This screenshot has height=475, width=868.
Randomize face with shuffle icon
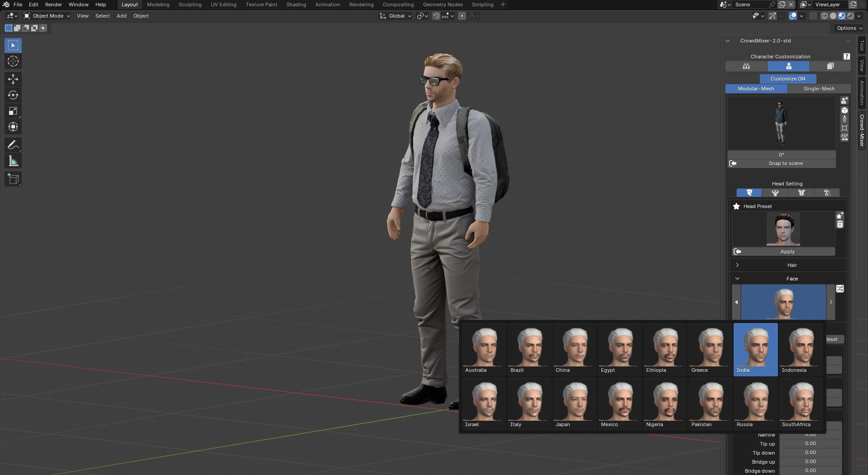pos(840,289)
